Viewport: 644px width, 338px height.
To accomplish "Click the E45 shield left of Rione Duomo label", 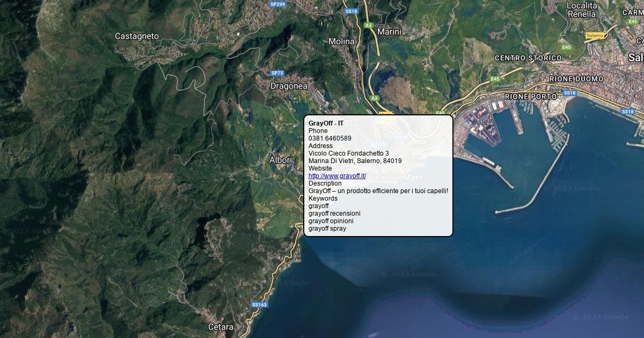I will [x=495, y=79].
